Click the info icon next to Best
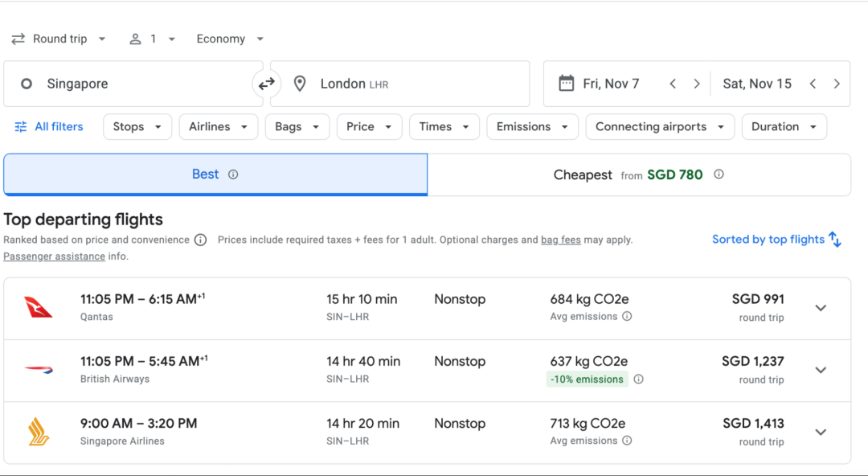868x476 pixels. click(x=233, y=174)
